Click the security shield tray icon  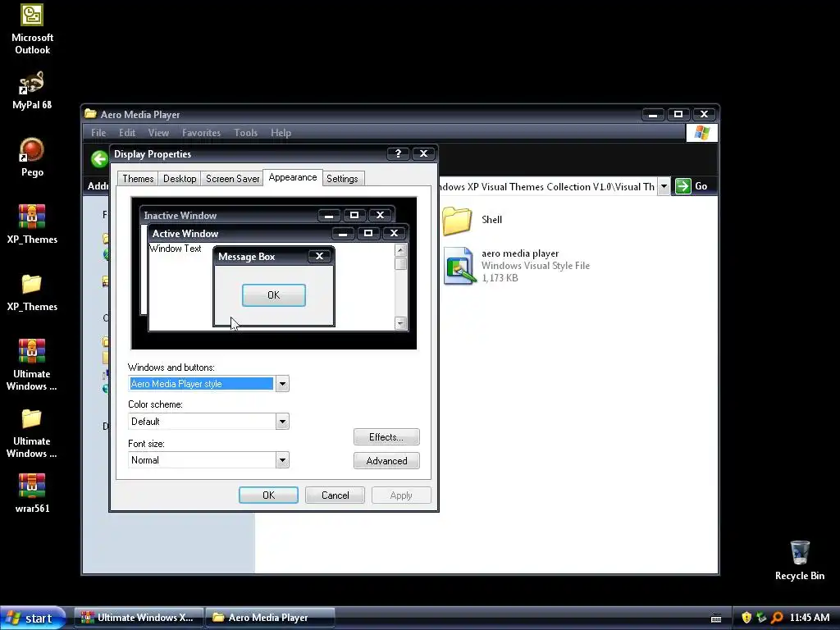(746, 618)
